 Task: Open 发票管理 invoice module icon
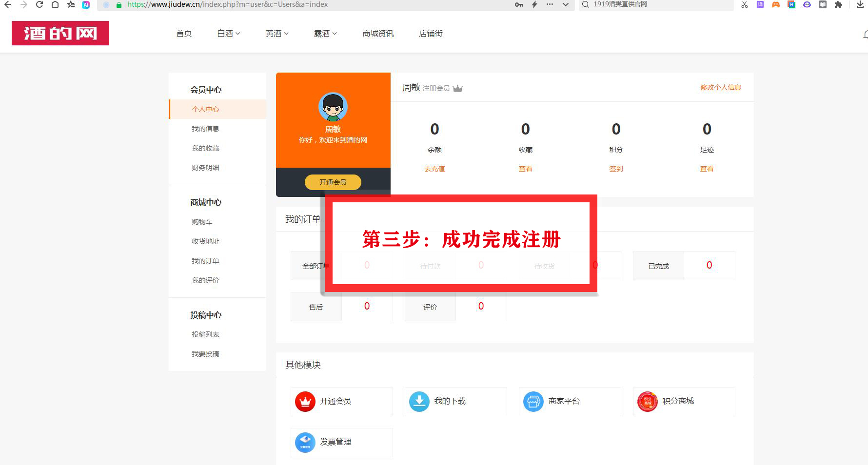(x=305, y=443)
